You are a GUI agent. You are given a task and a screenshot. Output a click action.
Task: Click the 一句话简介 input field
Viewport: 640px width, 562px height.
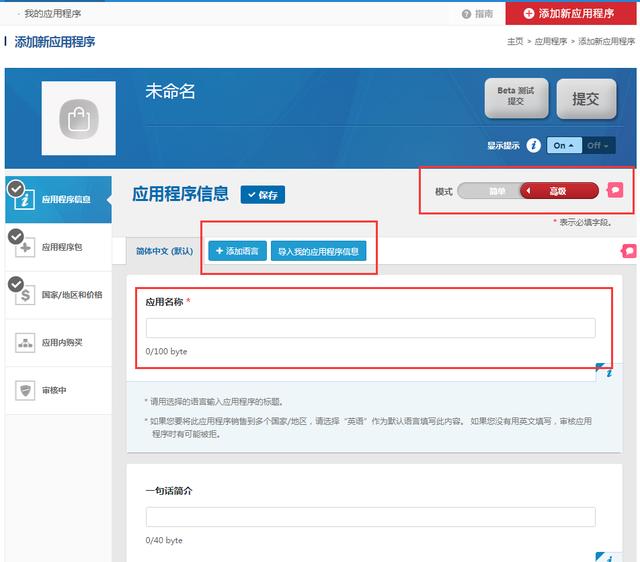coord(370,517)
